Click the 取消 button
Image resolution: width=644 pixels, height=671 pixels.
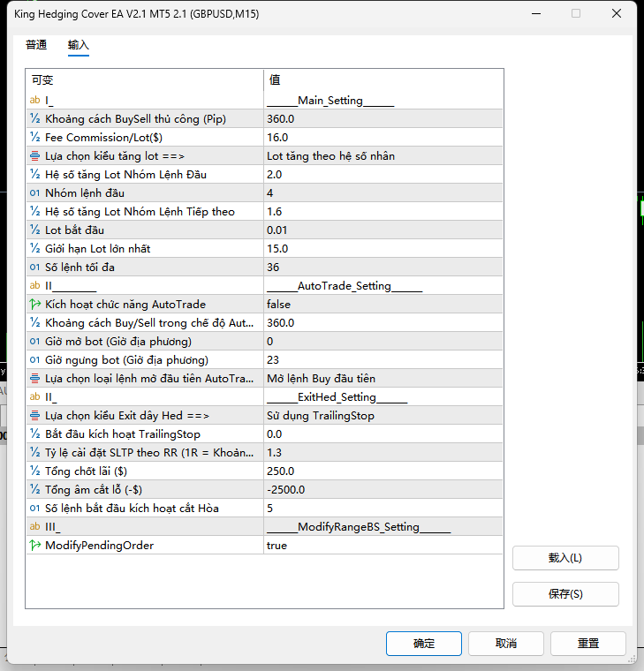point(505,643)
